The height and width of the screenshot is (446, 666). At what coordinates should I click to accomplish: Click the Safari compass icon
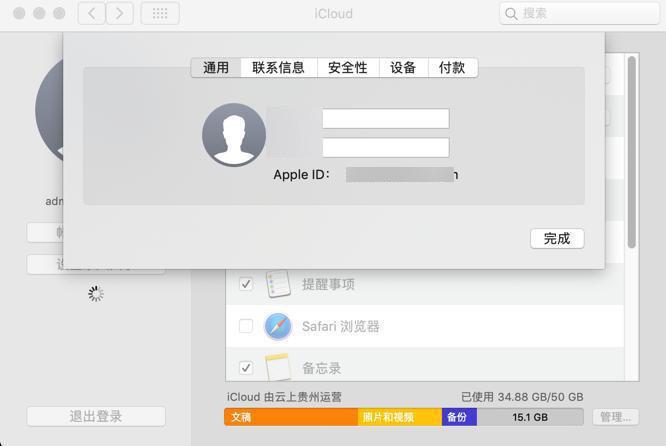[x=278, y=326]
